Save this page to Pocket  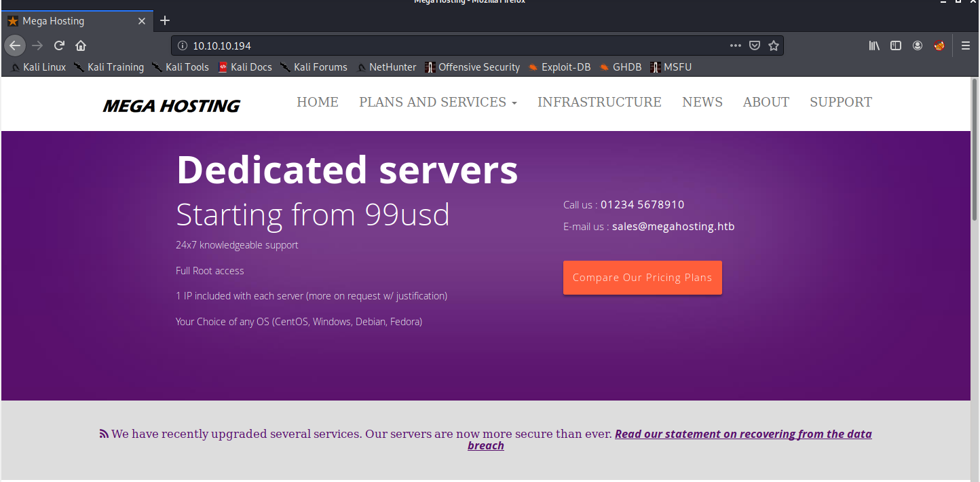(x=754, y=45)
